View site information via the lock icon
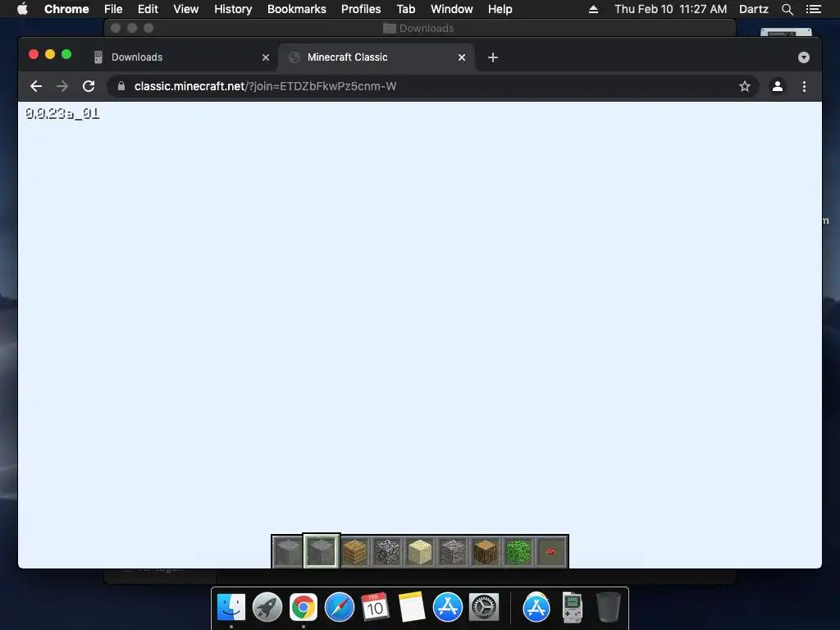 pos(121,86)
